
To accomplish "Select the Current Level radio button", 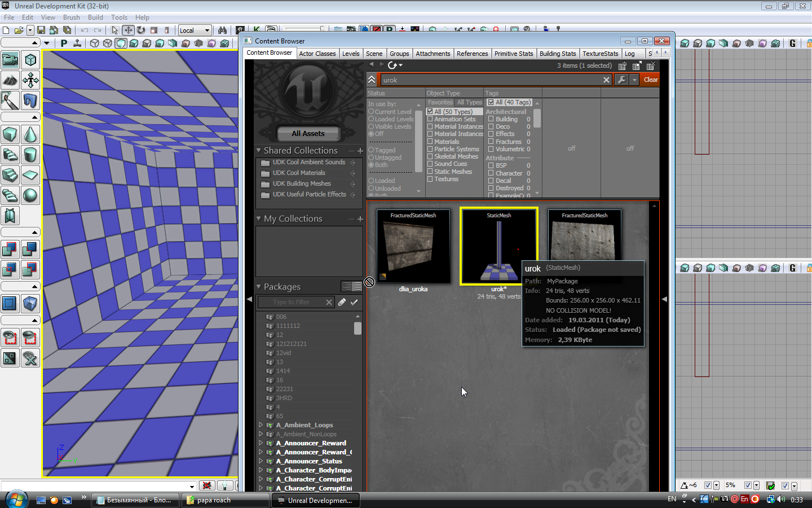I will click(x=371, y=112).
